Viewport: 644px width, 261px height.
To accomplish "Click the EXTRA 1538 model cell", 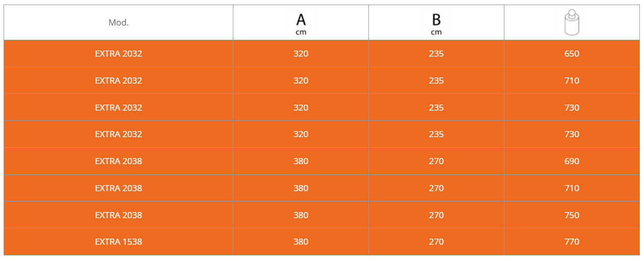I will 118,242.
